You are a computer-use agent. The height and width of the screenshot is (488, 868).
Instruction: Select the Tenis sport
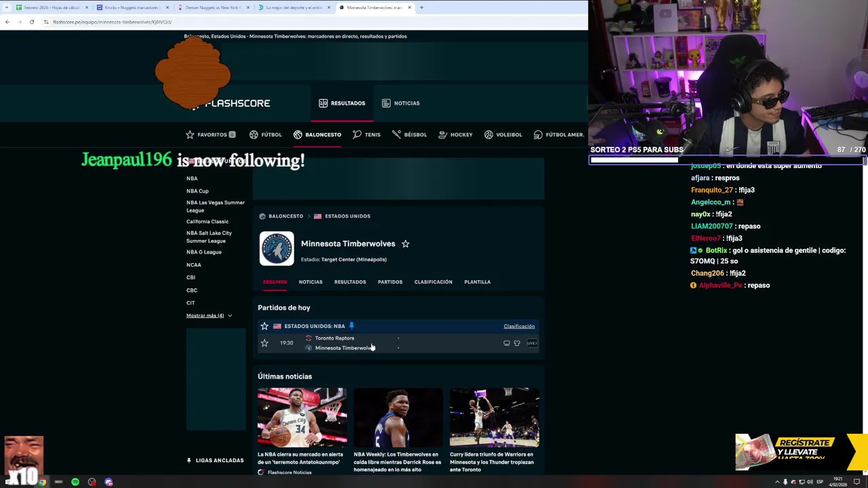click(x=367, y=134)
